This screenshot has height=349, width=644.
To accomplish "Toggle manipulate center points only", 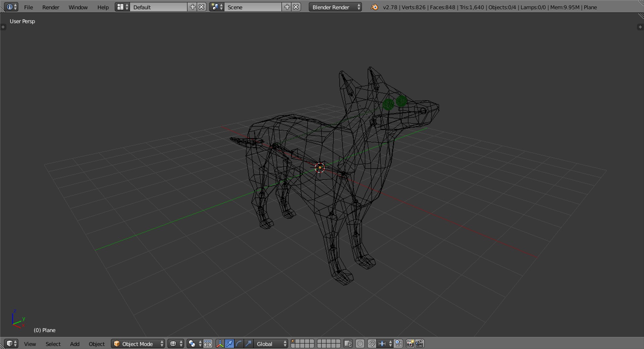I will tap(208, 344).
